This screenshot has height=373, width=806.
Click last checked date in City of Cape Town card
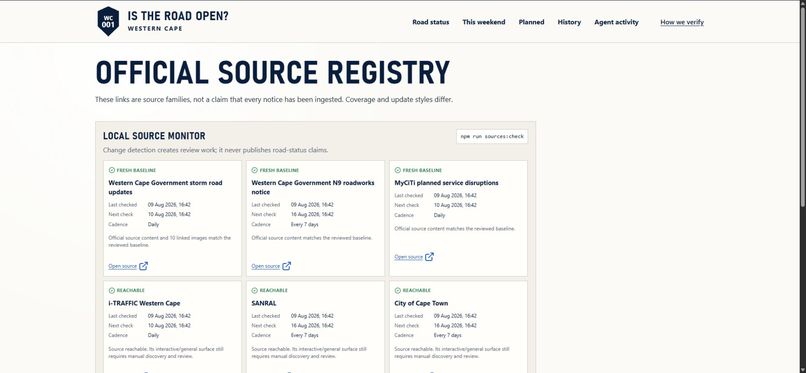point(455,316)
